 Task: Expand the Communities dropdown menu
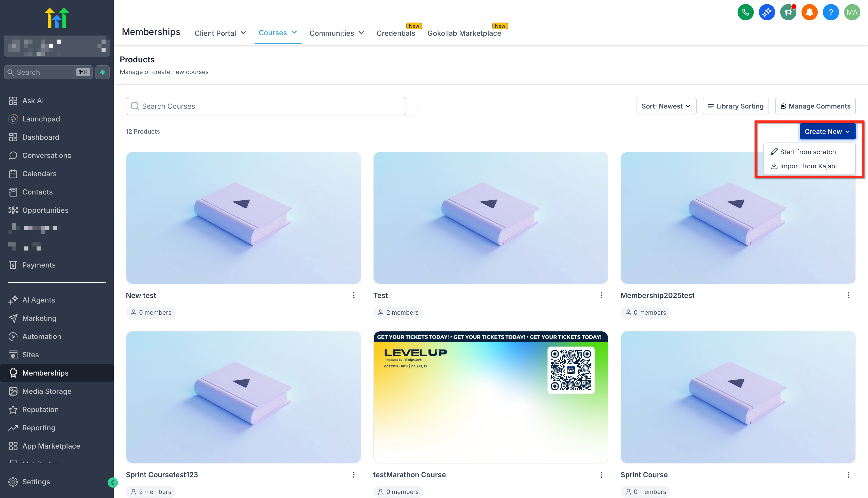coord(337,33)
